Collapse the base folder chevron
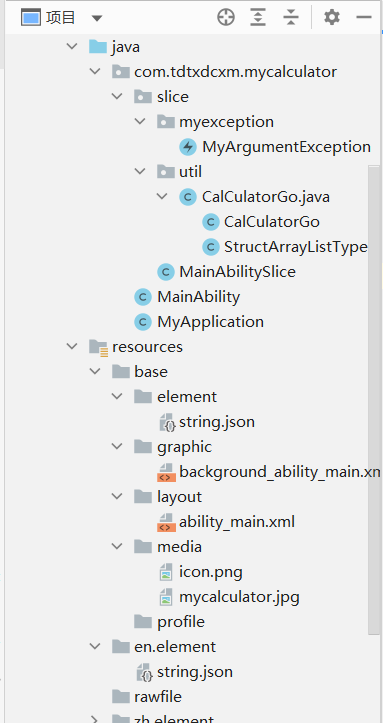383x723 pixels. pyautogui.click(x=95, y=371)
